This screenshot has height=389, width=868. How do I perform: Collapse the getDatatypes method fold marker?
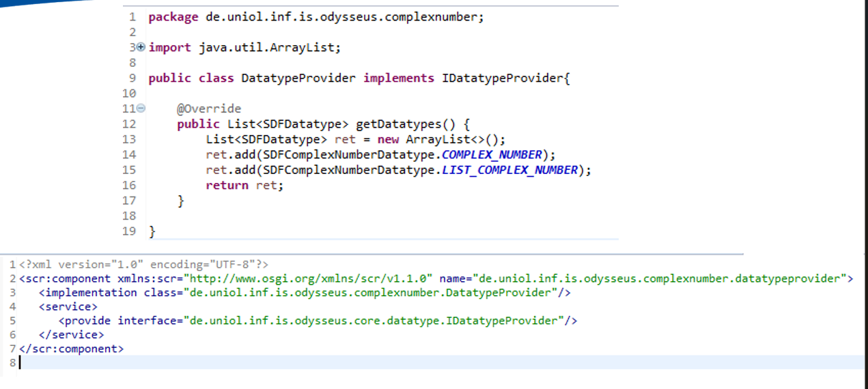click(141, 109)
